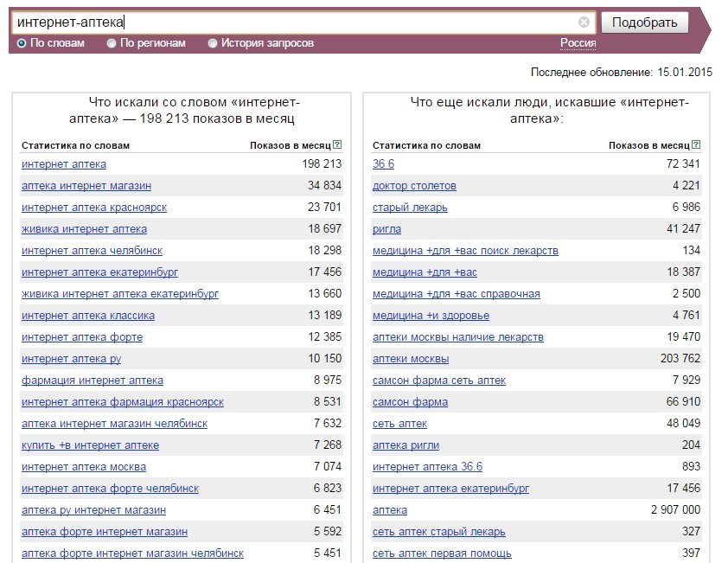Image resolution: width=728 pixels, height=563 pixels.
Task: Open 'живика интернет аптека екатеринбург' link
Action: [120, 293]
